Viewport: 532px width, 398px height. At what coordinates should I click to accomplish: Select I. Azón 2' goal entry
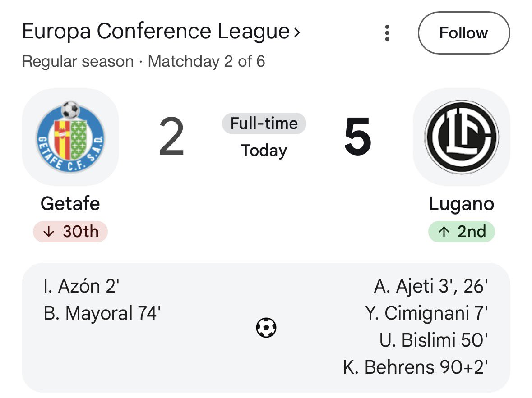coord(81,286)
